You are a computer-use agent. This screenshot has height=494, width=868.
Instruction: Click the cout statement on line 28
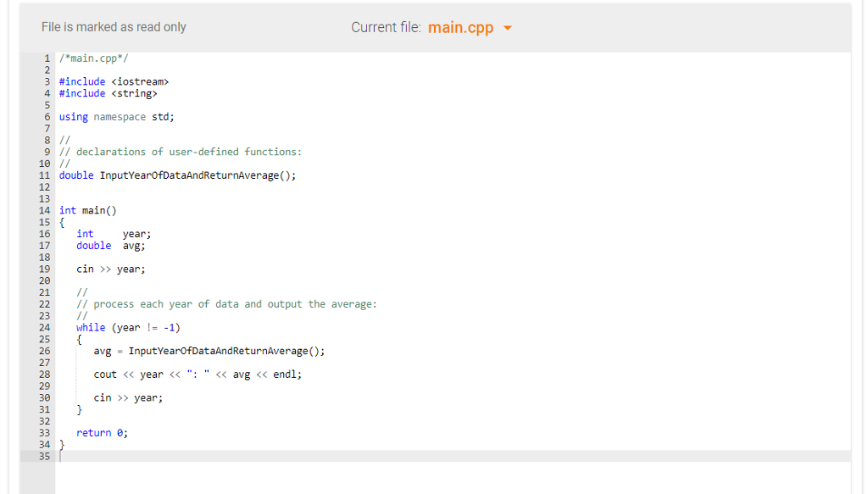(198, 375)
